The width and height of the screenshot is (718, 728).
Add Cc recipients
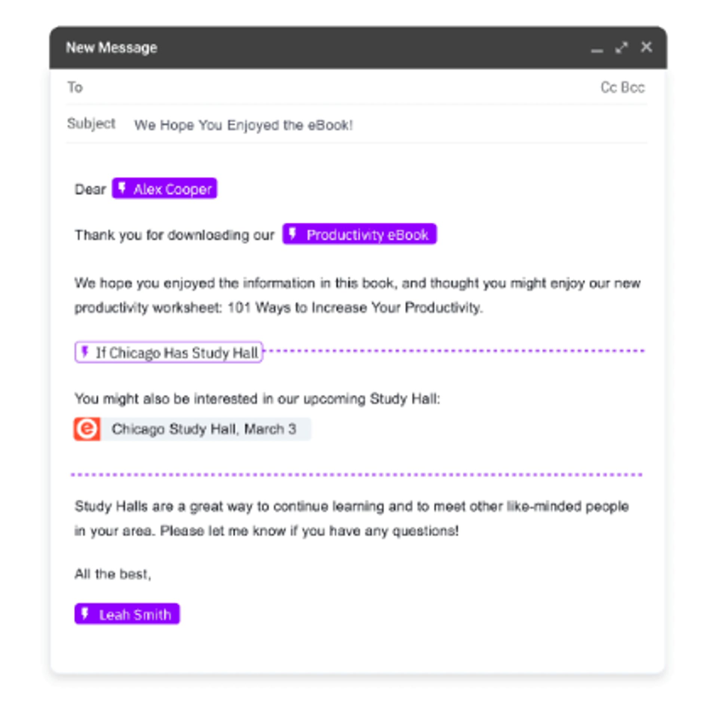click(608, 87)
